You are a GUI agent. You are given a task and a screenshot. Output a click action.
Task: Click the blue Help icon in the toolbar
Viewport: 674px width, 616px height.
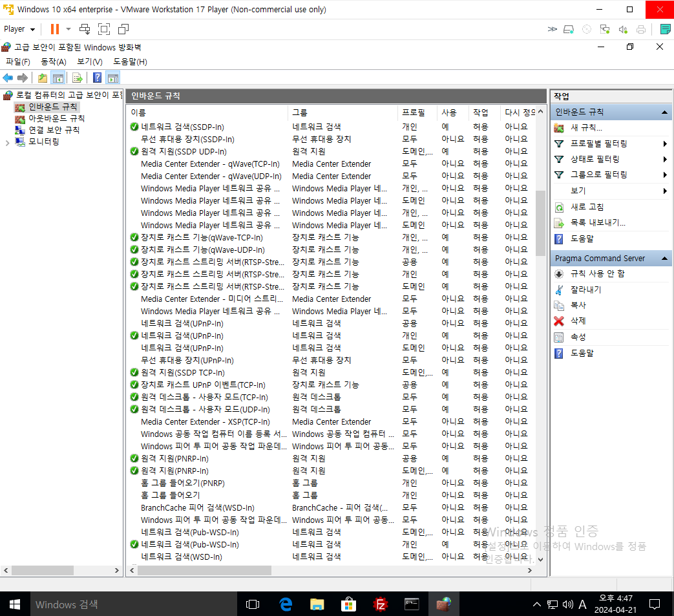(98, 78)
